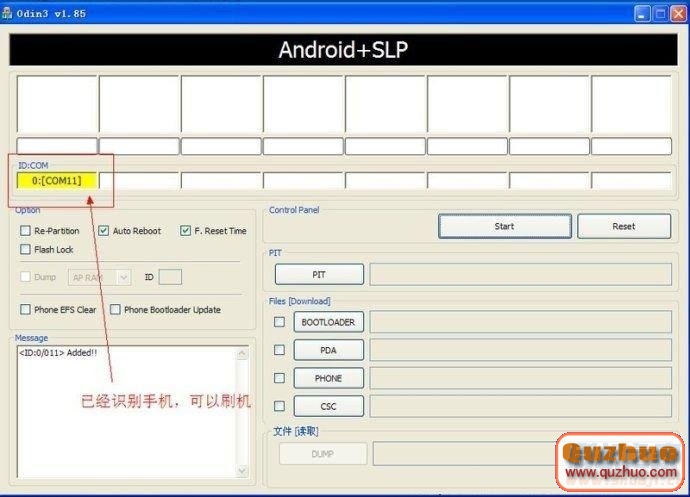The width and height of the screenshot is (690, 497).
Task: Minimize the Odin3 window
Action: click(642, 14)
